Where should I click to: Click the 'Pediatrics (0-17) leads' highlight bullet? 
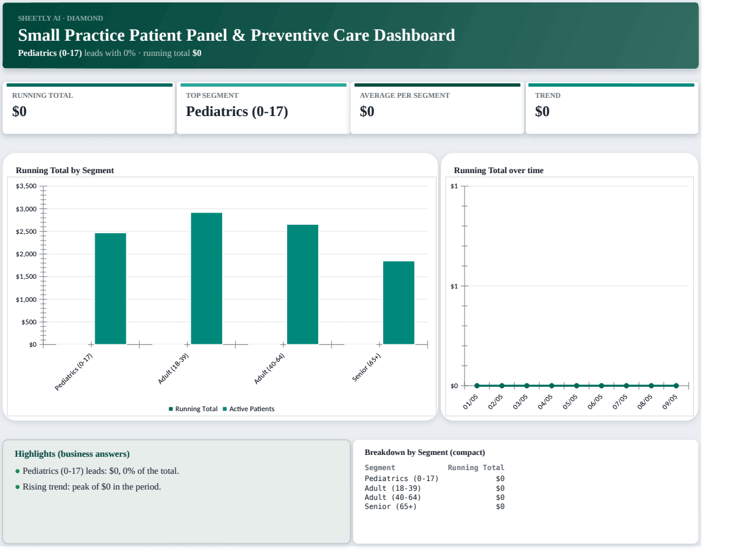pyautogui.click(x=97, y=471)
